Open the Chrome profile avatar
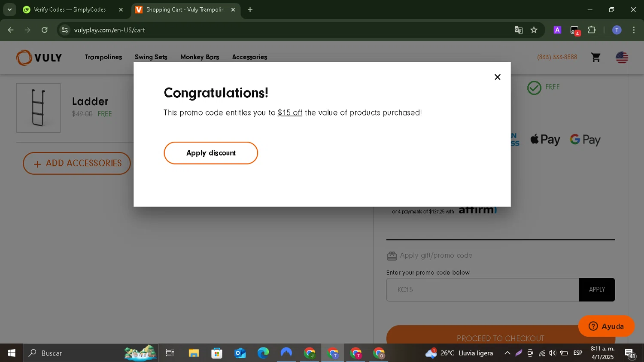 (617, 30)
